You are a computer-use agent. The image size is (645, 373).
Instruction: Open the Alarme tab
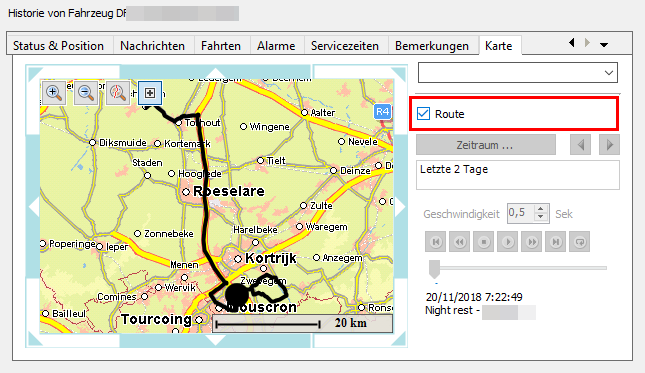(x=276, y=46)
